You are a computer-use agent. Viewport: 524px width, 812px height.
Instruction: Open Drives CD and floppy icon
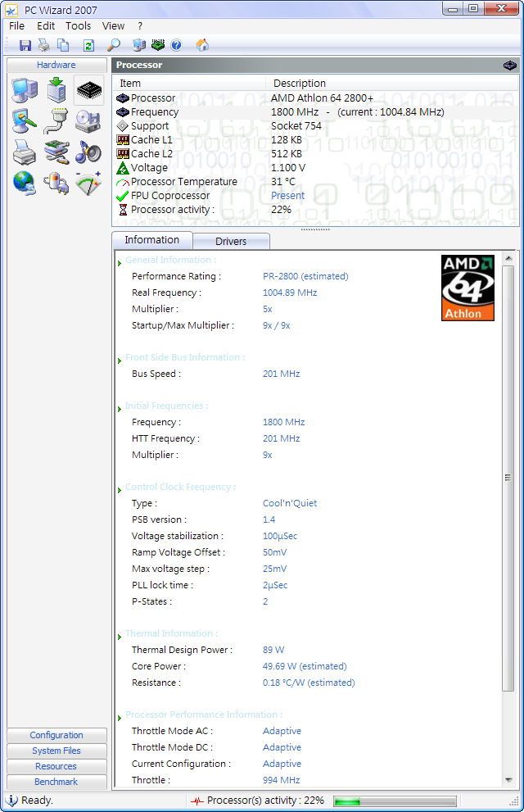88,122
